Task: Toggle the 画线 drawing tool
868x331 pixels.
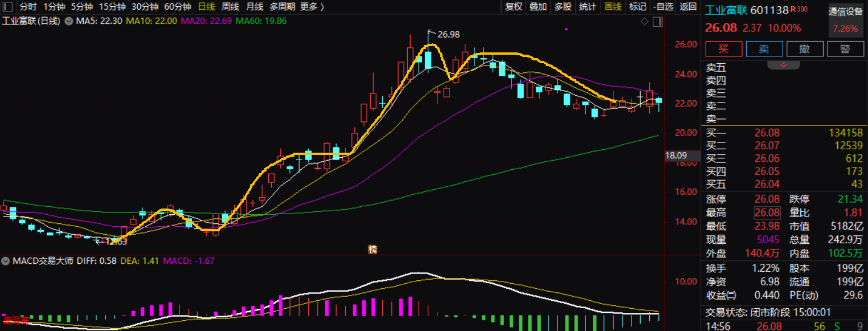Action: [x=613, y=7]
